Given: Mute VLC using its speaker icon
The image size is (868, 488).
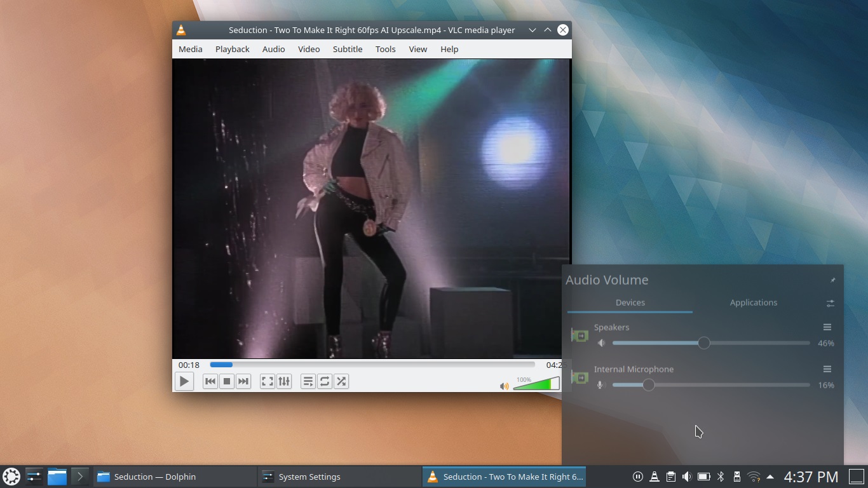Looking at the screenshot, I should coord(504,386).
